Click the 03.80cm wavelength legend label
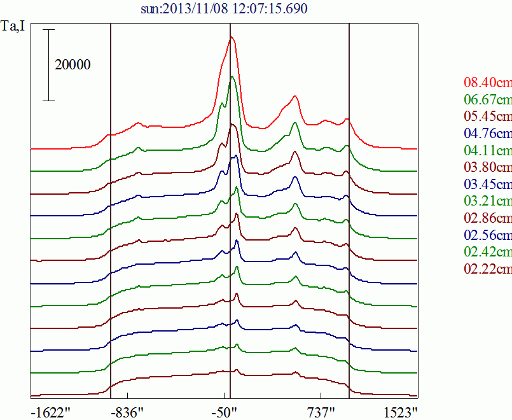Image resolution: width=512 pixels, height=420 pixels. pyautogui.click(x=488, y=167)
